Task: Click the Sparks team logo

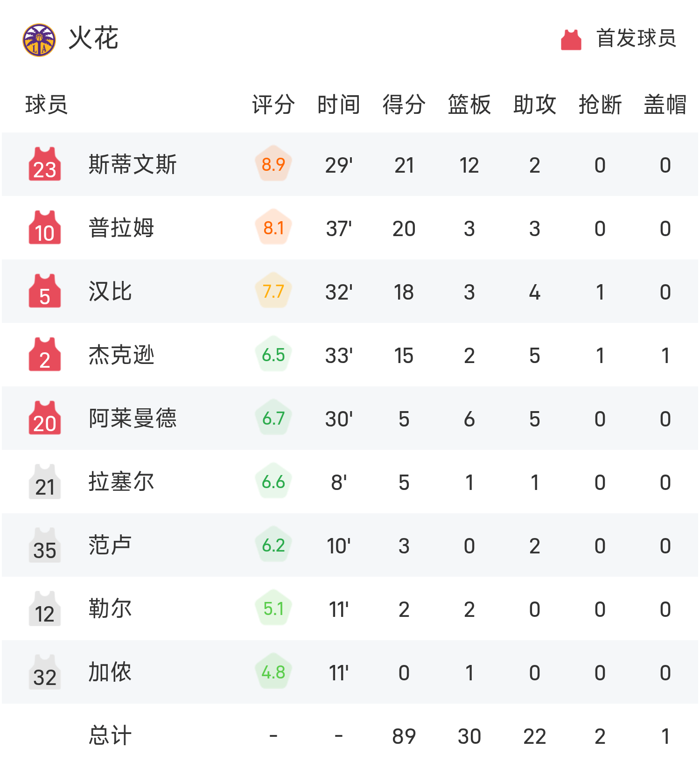Action: coord(39,40)
